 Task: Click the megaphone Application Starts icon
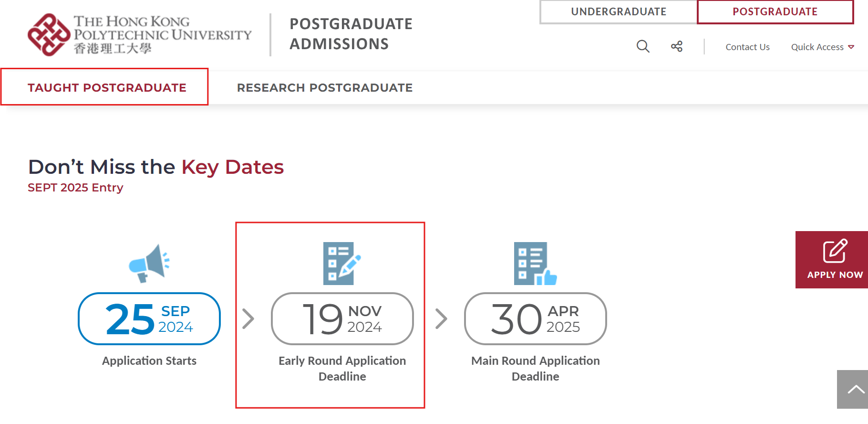point(149,264)
